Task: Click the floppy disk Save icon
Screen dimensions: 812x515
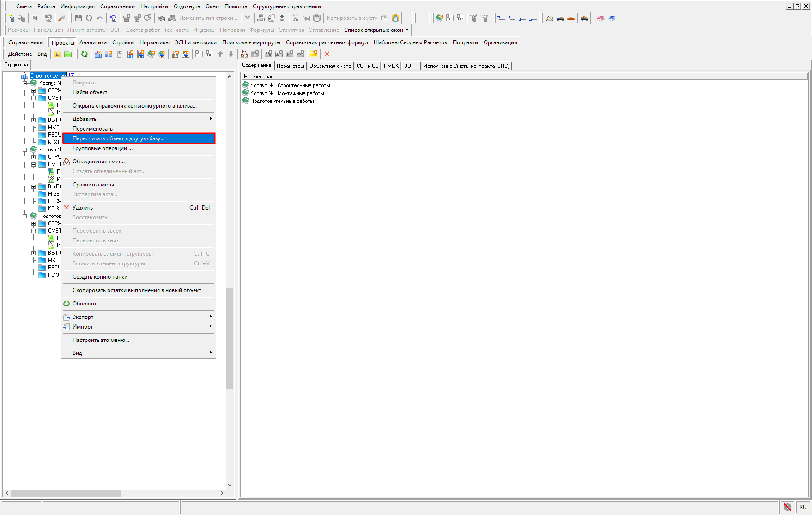Action: click(x=78, y=18)
